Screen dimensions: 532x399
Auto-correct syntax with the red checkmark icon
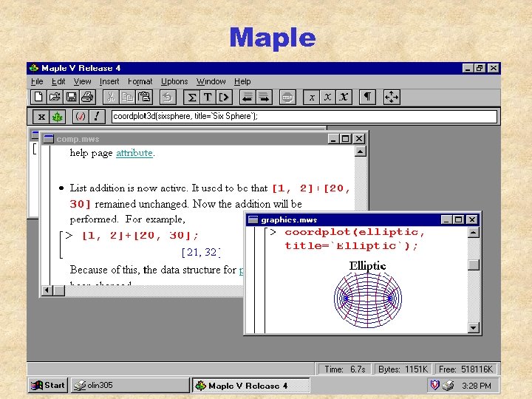click(x=81, y=117)
